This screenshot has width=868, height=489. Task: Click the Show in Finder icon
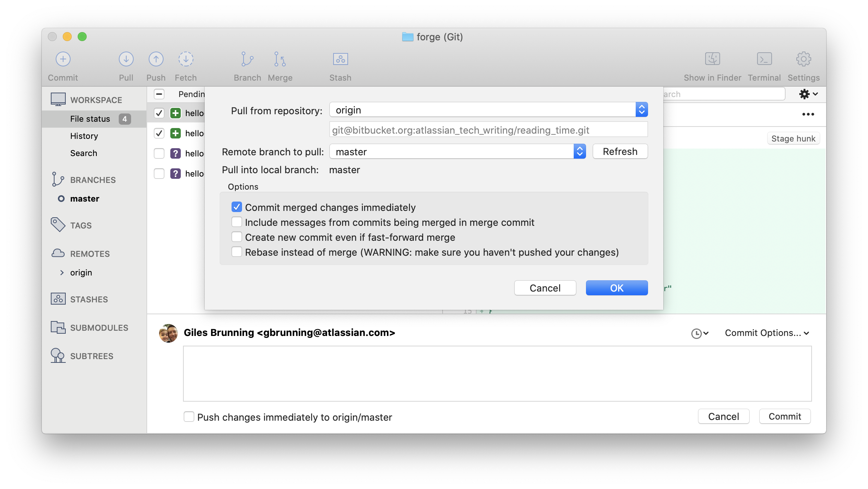[x=712, y=59]
